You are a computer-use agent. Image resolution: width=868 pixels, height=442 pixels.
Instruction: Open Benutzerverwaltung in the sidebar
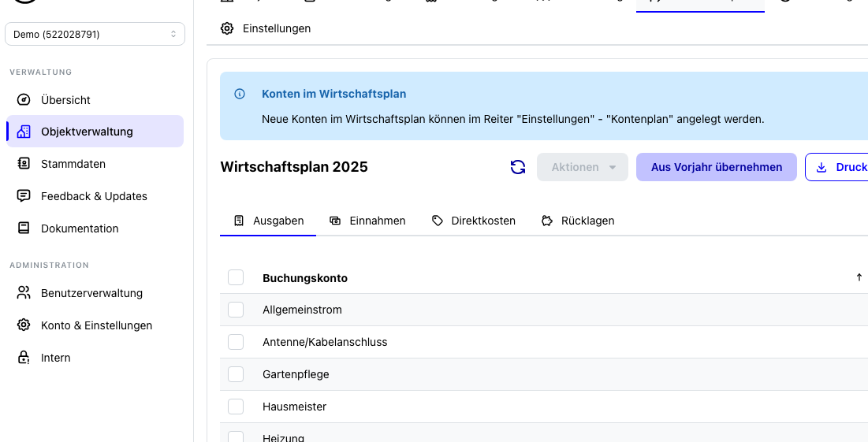pyautogui.click(x=95, y=292)
